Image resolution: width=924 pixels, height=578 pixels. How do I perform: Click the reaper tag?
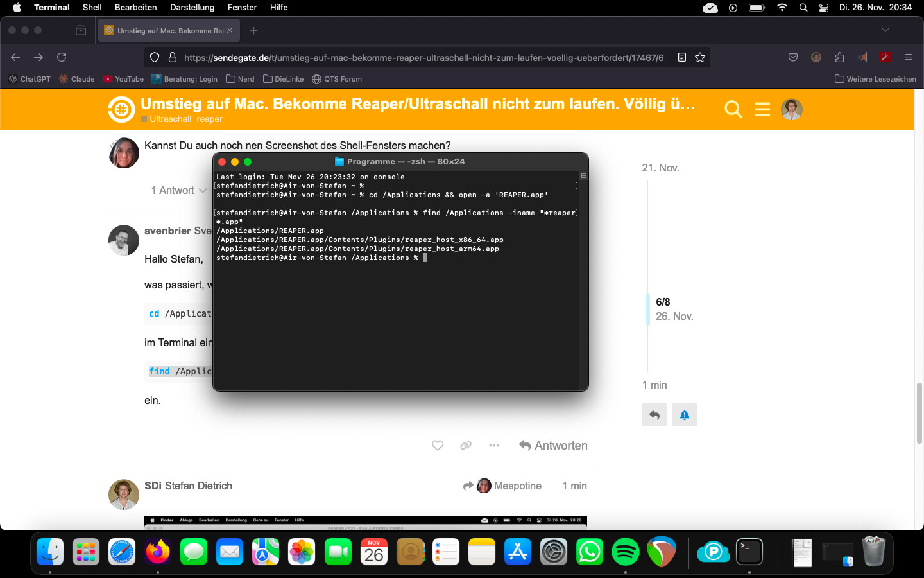(x=210, y=119)
